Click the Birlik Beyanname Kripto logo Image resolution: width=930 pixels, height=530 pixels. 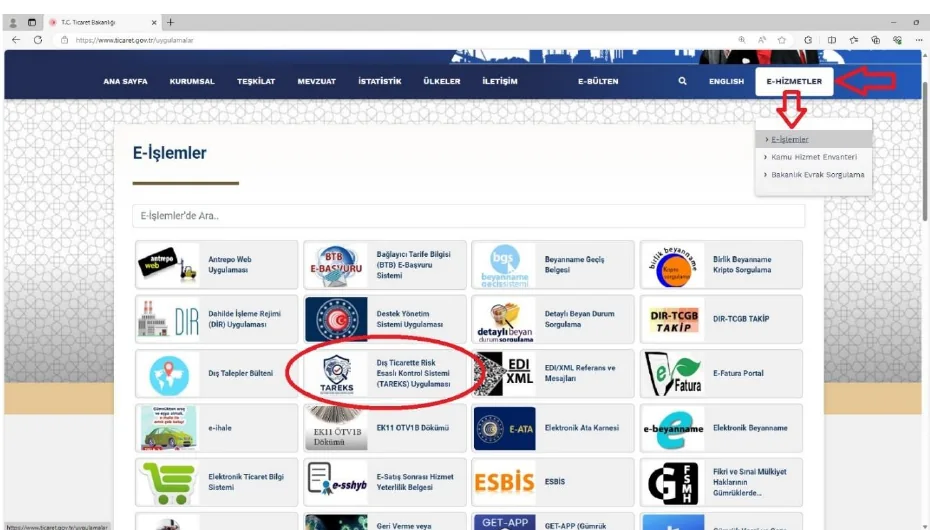click(x=673, y=265)
